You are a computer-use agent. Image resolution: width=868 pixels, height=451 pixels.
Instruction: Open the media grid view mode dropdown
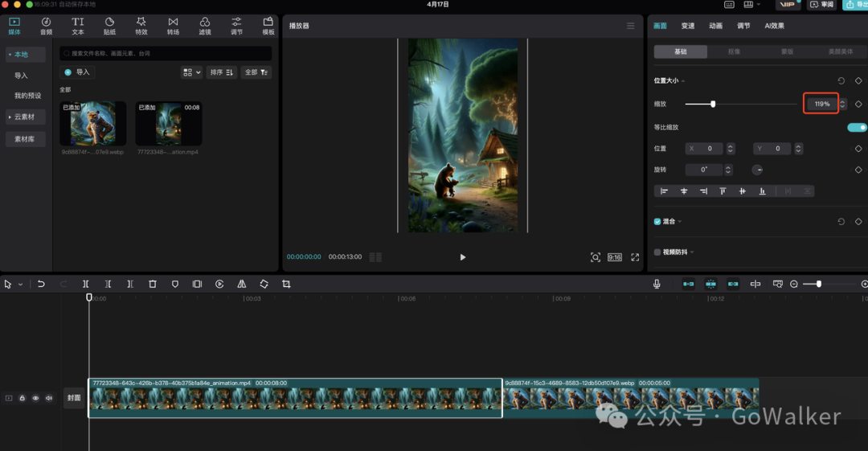191,72
